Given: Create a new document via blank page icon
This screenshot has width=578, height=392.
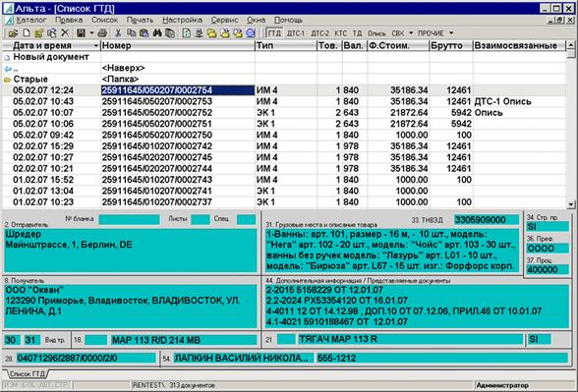Looking at the screenshot, I should (x=27, y=33).
